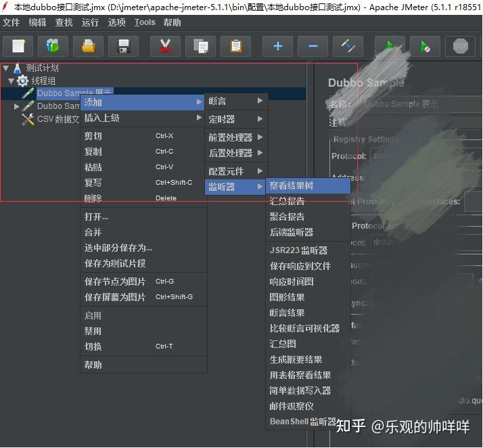Open the 帮助 menu in menu bar

click(x=172, y=22)
